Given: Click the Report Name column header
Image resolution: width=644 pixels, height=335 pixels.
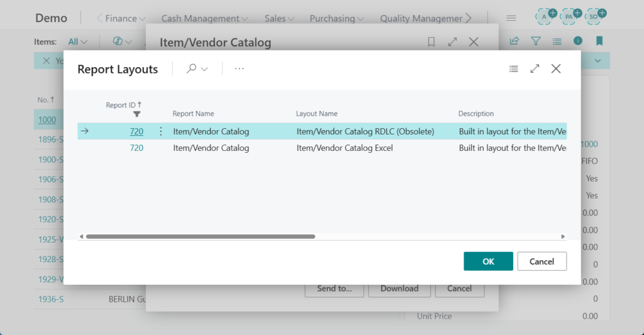Looking at the screenshot, I should click(193, 114).
